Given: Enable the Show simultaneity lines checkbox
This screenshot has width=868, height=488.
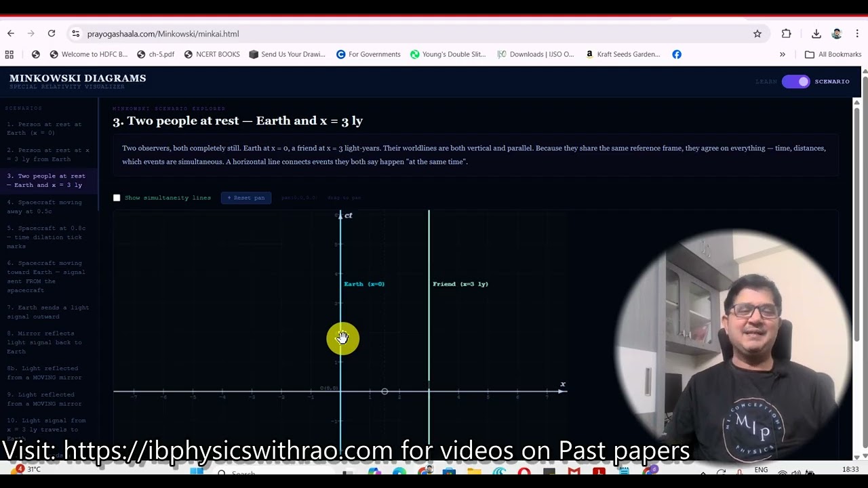Looking at the screenshot, I should pyautogui.click(x=117, y=198).
